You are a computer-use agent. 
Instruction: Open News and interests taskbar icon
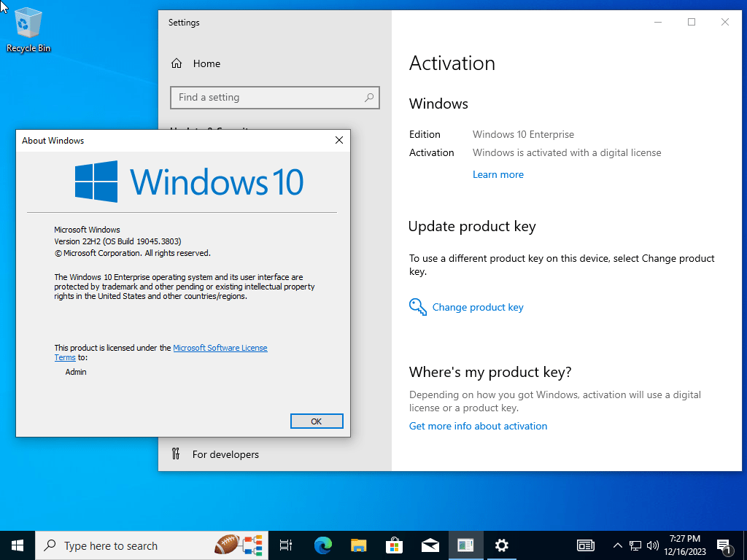point(586,545)
